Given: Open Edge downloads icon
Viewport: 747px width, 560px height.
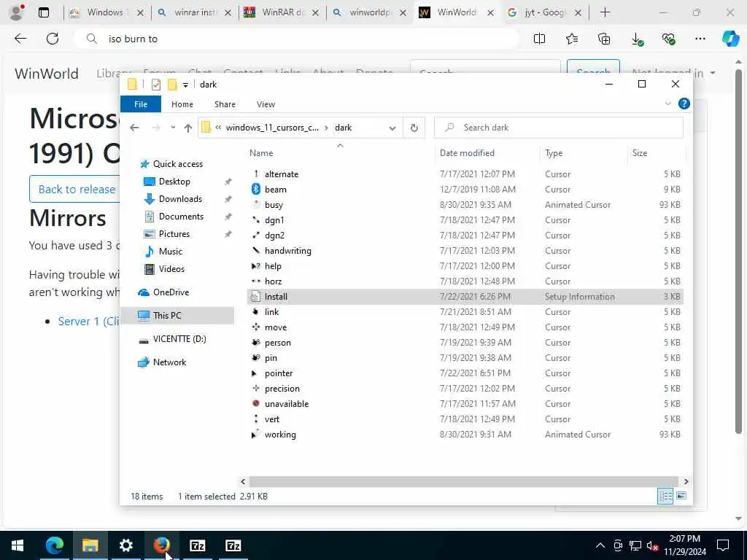Looking at the screenshot, I should 636,39.
